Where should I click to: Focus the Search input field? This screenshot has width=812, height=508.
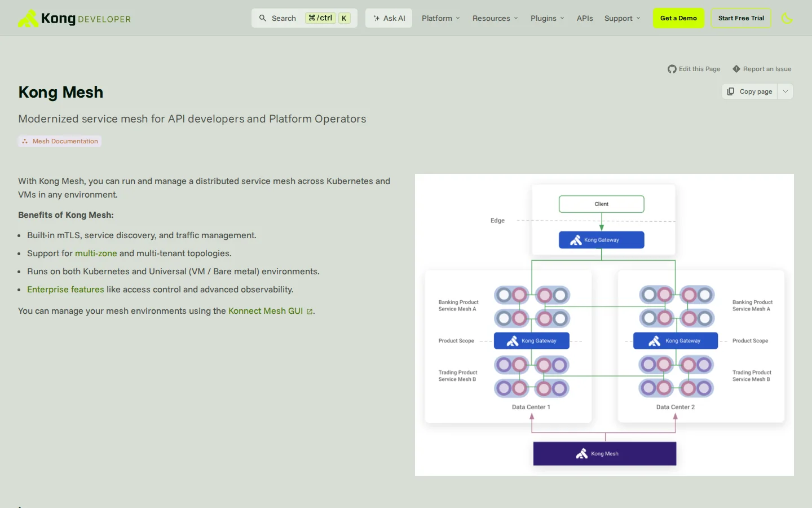304,18
